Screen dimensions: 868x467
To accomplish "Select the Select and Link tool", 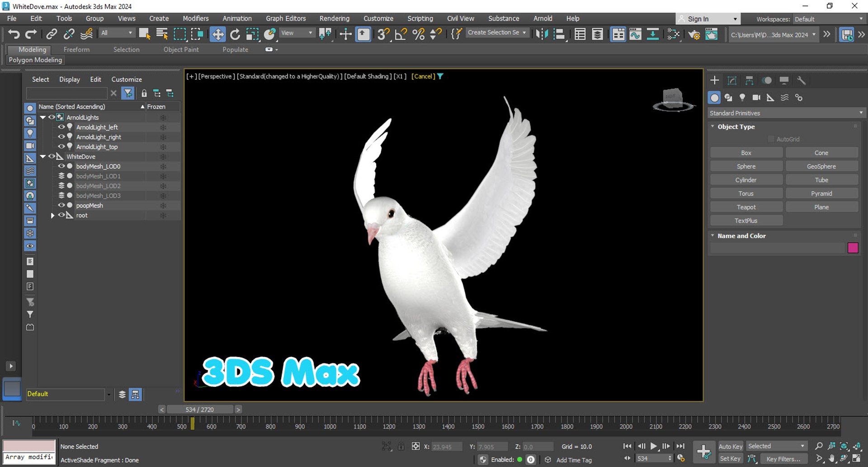I will (x=52, y=34).
